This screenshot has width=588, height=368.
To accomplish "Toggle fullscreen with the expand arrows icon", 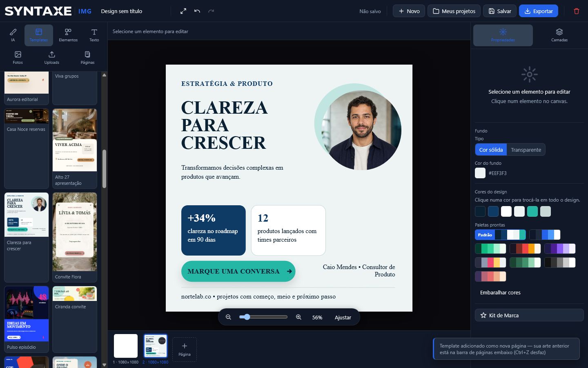I will coord(183,11).
